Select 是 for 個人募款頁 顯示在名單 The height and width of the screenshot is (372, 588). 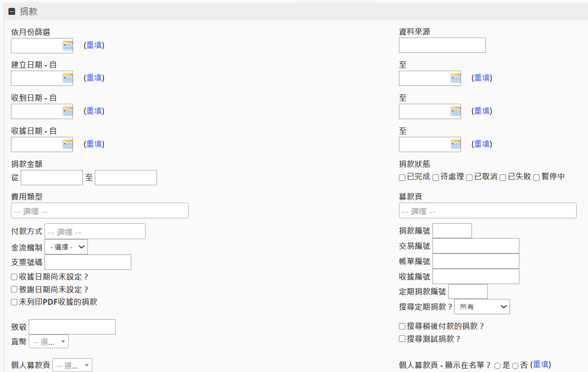[x=497, y=366]
